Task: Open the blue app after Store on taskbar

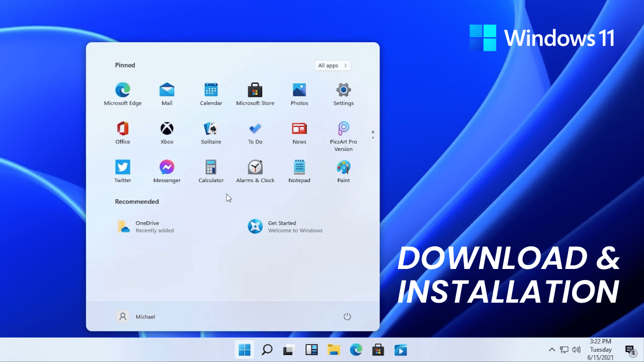Action: pyautogui.click(x=400, y=349)
